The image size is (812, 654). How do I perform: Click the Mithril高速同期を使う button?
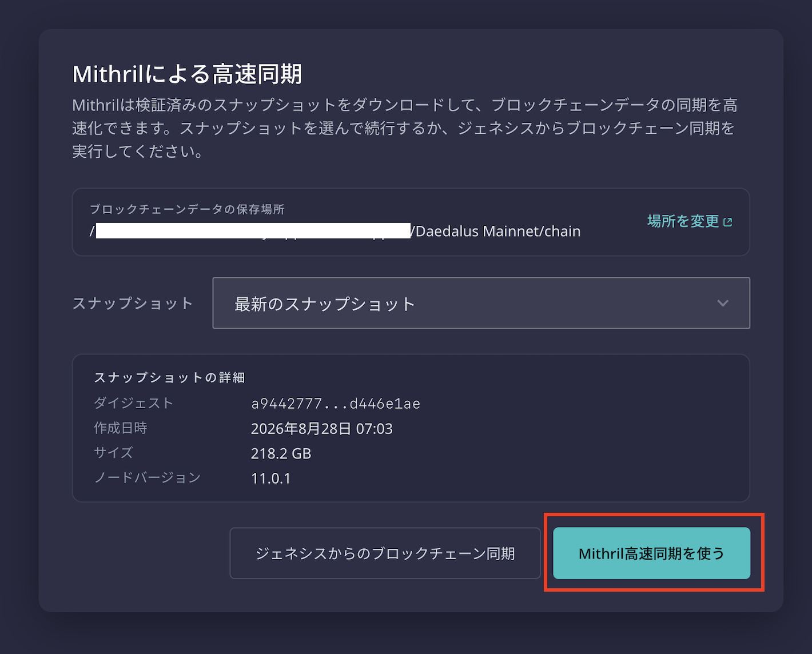coord(651,553)
